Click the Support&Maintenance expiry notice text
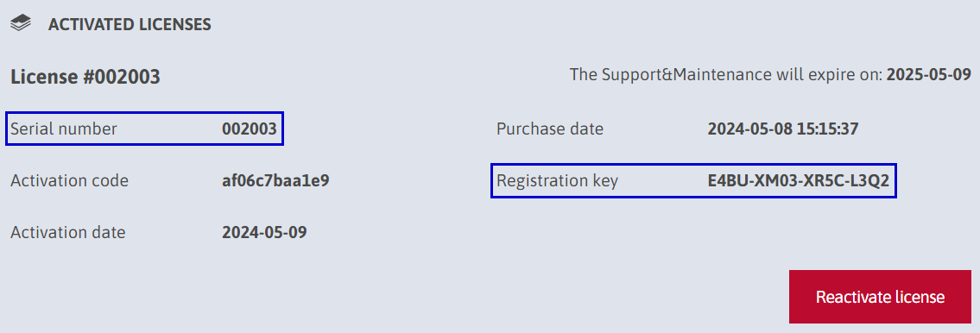 (x=771, y=75)
